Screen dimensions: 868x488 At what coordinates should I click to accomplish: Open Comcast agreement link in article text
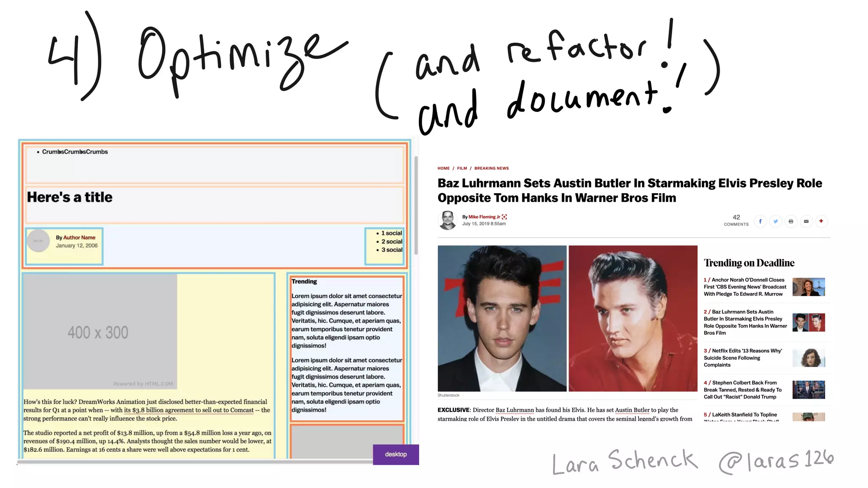pyautogui.click(x=189, y=410)
